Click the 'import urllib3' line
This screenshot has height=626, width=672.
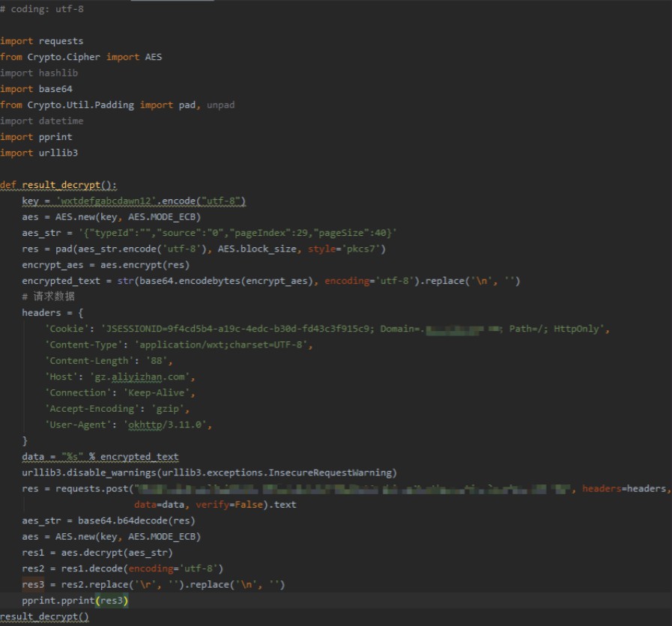(39, 153)
